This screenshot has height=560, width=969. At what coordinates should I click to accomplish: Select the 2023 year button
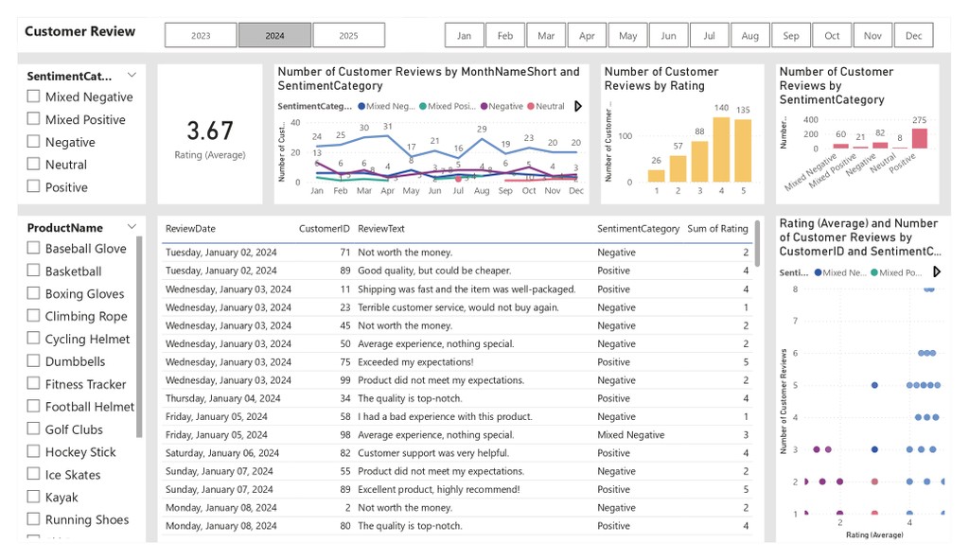pyautogui.click(x=201, y=35)
